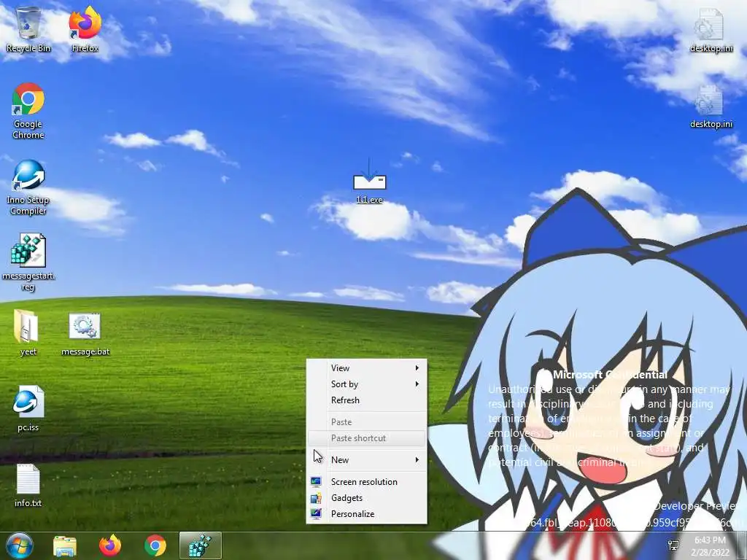
Task: Click the Gadgets menu icon
Action: click(x=316, y=498)
